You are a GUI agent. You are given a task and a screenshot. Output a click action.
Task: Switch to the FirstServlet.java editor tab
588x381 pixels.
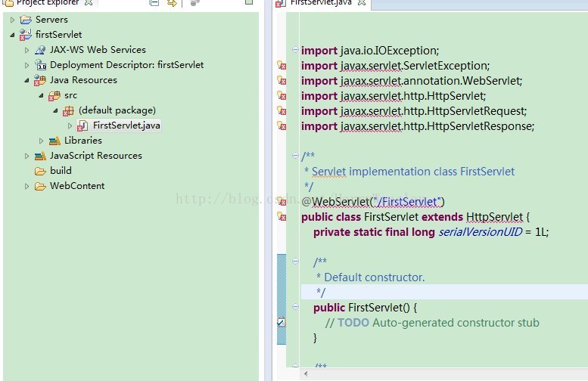point(322,4)
